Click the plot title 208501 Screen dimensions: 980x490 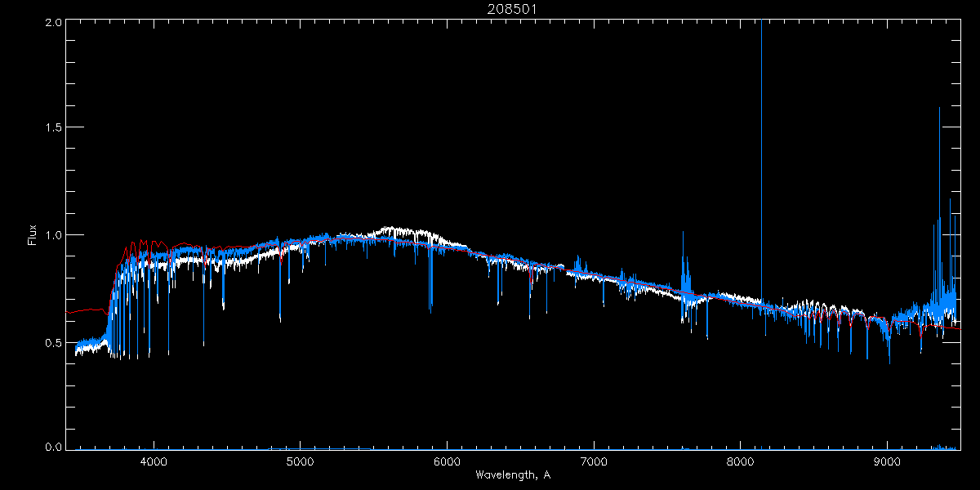coord(512,10)
